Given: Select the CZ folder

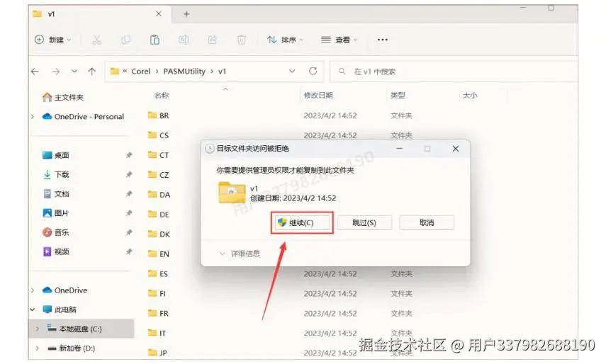Looking at the screenshot, I should [159, 175].
